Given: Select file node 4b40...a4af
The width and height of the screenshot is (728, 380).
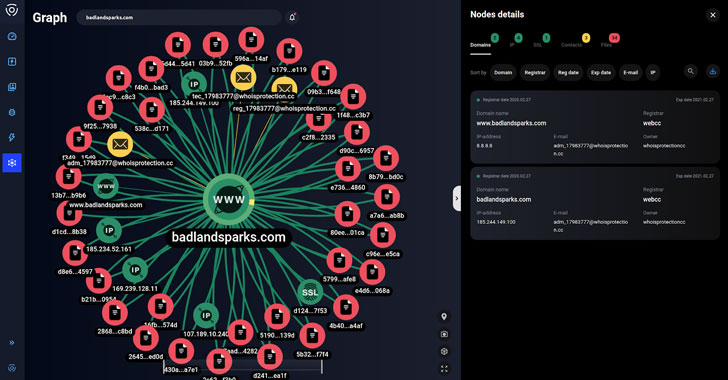Looking at the screenshot, I should click(x=346, y=308).
